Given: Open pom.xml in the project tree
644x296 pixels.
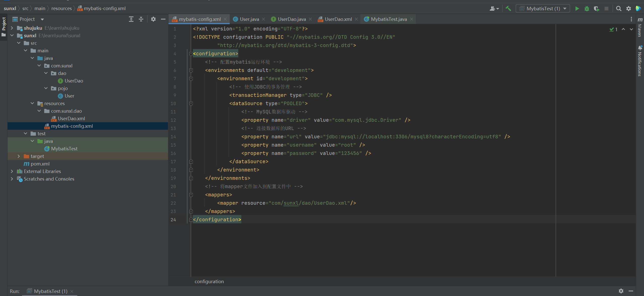Looking at the screenshot, I should (x=40, y=164).
